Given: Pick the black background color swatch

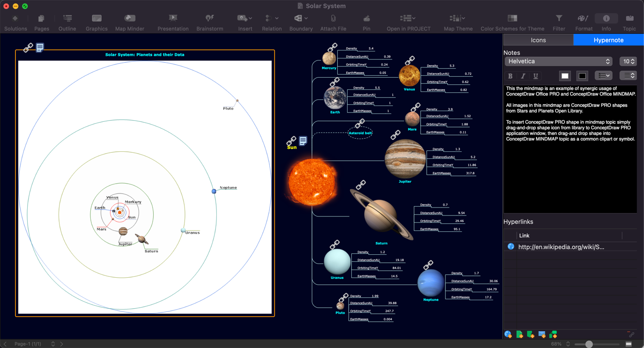Looking at the screenshot, I should coord(582,76).
